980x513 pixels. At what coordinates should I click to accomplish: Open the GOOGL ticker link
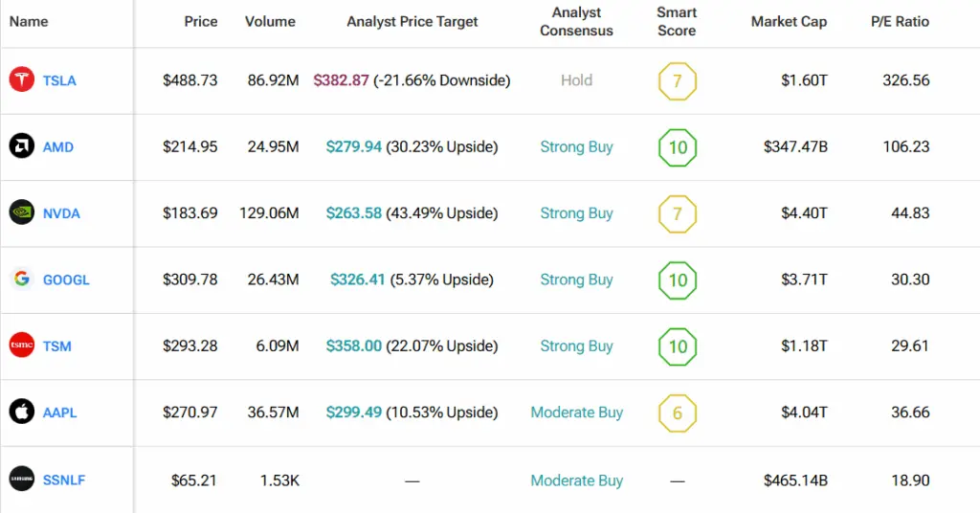[x=66, y=280]
